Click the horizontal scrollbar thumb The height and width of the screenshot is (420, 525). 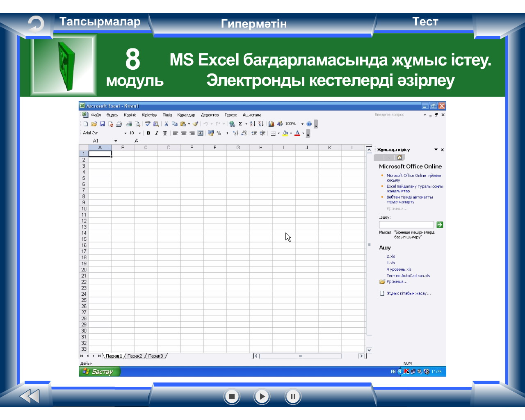pos(301,356)
